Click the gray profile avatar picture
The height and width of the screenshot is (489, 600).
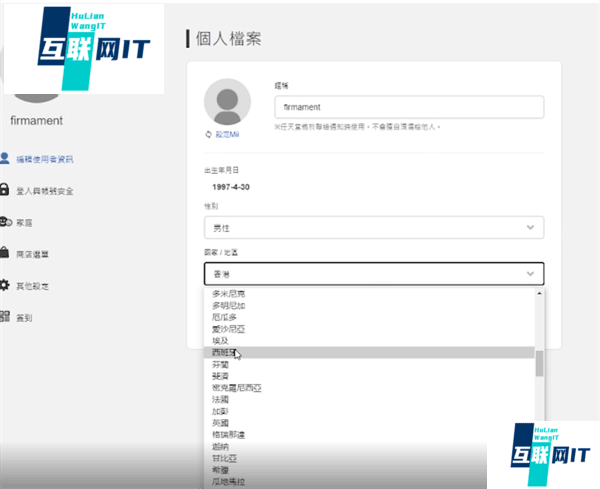coord(227,101)
